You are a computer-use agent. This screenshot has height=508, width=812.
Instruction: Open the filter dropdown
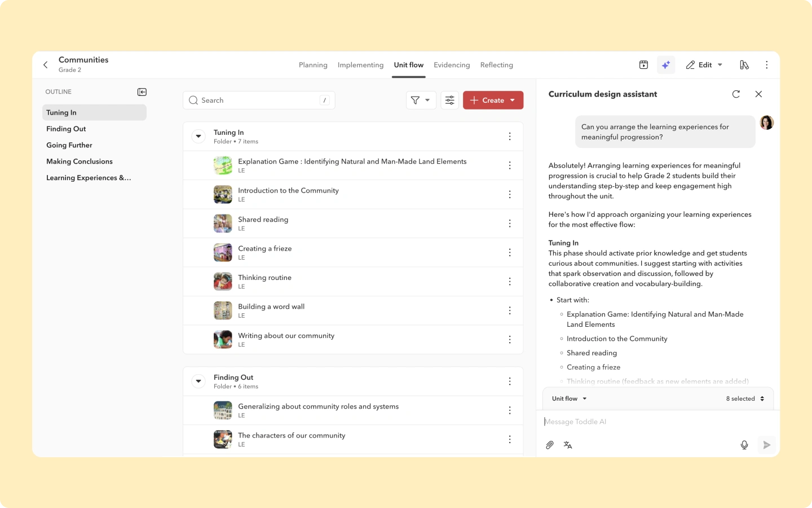click(x=421, y=100)
